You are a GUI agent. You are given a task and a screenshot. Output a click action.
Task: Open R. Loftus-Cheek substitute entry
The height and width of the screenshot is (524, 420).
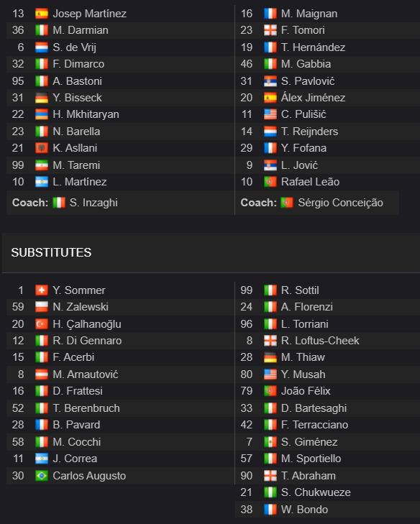pos(320,341)
